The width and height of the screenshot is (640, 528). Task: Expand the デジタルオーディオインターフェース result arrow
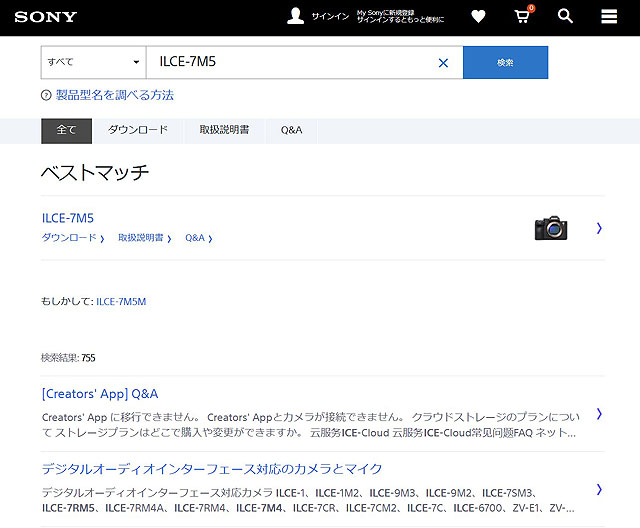click(599, 489)
